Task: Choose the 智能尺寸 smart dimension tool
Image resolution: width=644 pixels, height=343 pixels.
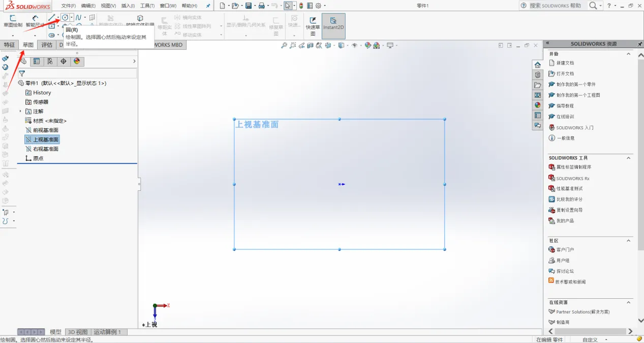Action: [x=35, y=21]
